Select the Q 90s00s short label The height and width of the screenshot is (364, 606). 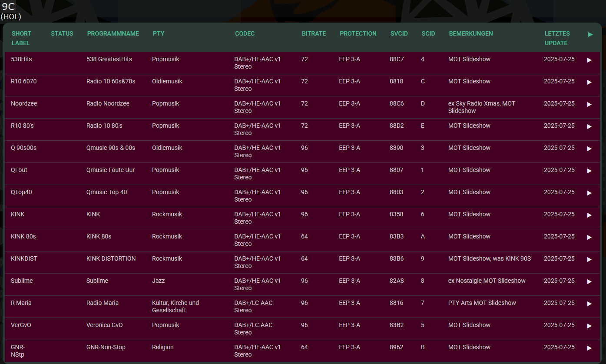[x=23, y=148]
